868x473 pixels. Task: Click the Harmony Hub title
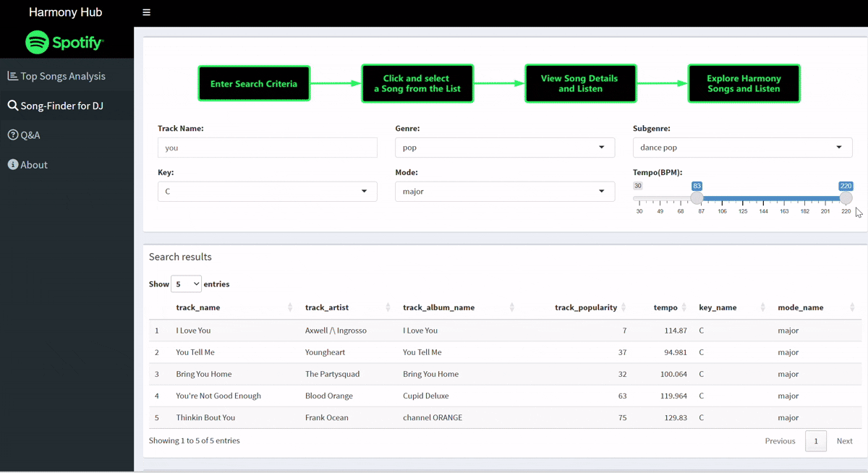tap(65, 12)
